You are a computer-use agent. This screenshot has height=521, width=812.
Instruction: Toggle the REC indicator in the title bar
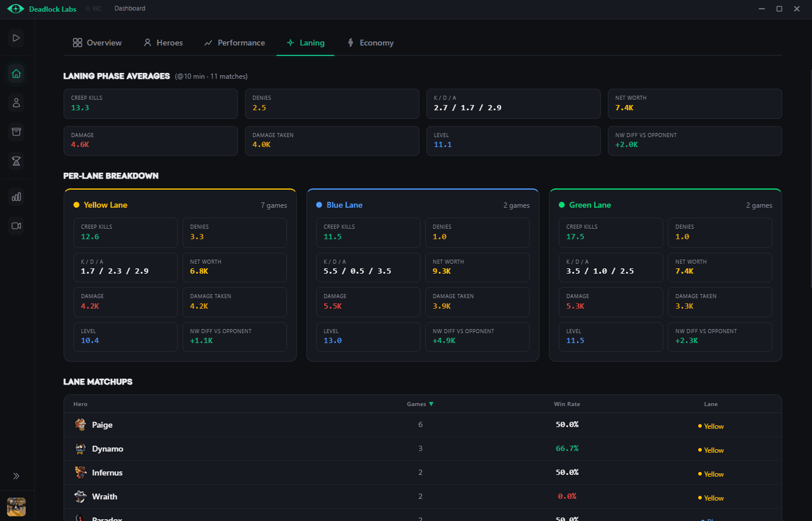[x=93, y=8]
